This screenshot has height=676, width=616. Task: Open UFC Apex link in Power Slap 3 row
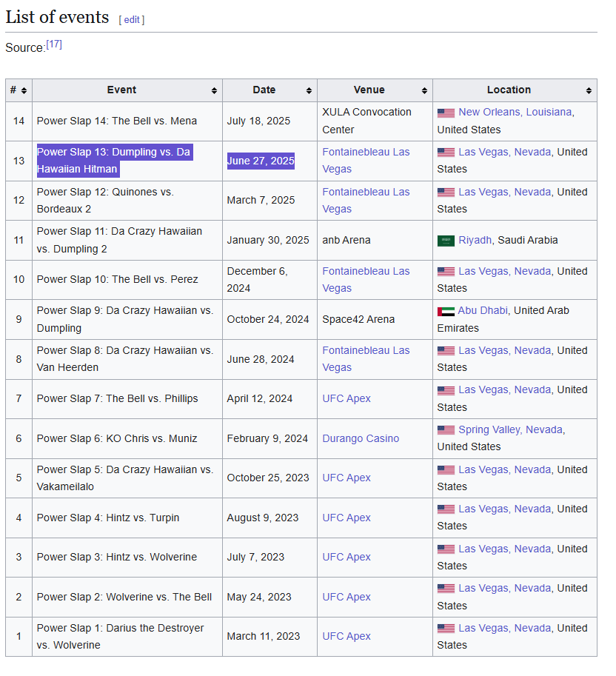coord(346,557)
